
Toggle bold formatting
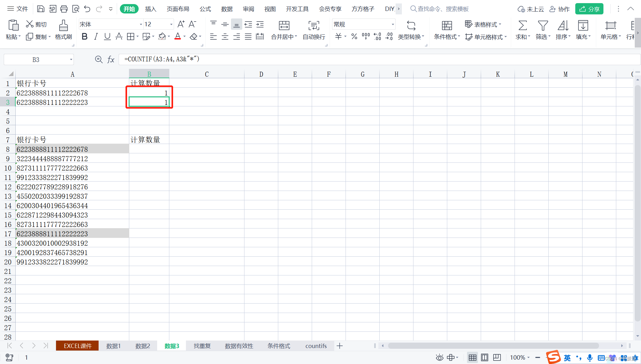tap(84, 37)
